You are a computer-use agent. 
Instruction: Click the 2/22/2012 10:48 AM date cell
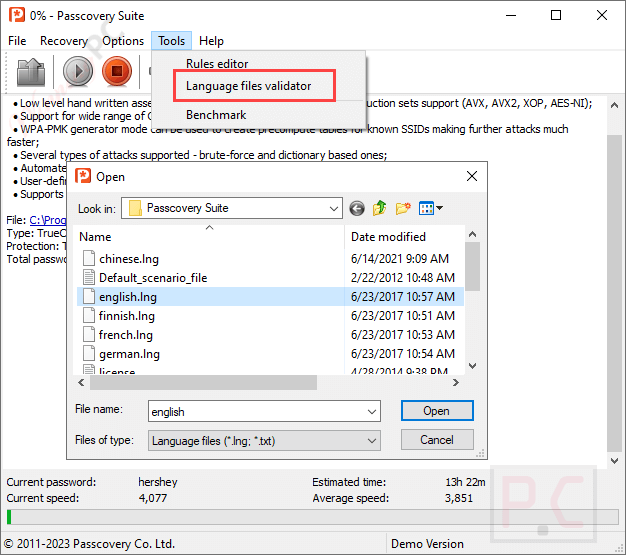[x=403, y=278]
